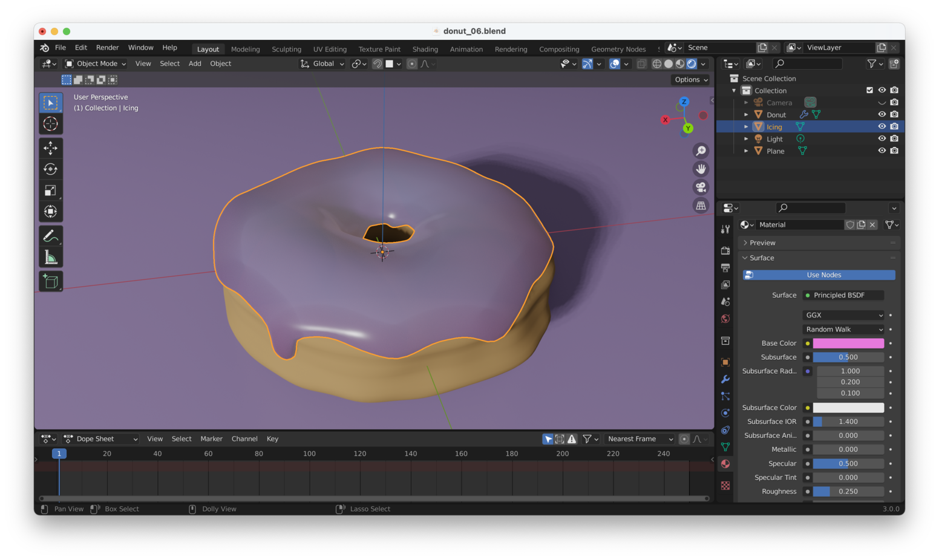939x560 pixels.
Task: Switch to the Shading workspace tab
Action: pos(425,49)
